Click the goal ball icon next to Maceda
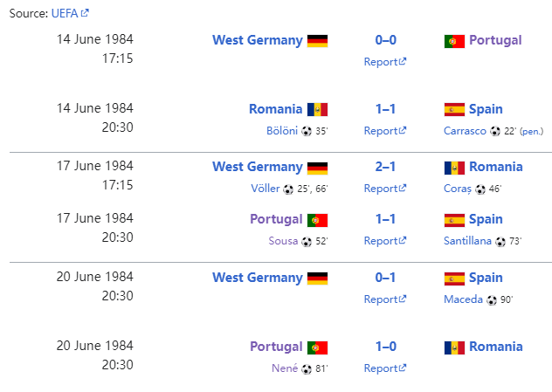The width and height of the screenshot is (552, 392). pyautogui.click(x=492, y=299)
